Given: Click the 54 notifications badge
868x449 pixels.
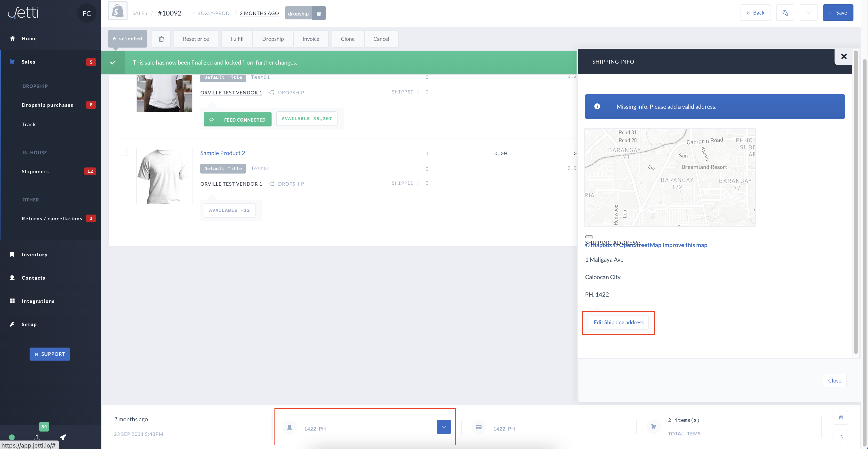Looking at the screenshot, I should [44, 426].
